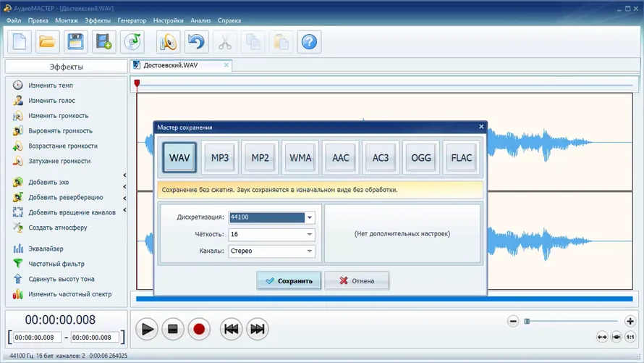Open the Генератор menu
Screen dimensions: 644x363
[x=132, y=20]
